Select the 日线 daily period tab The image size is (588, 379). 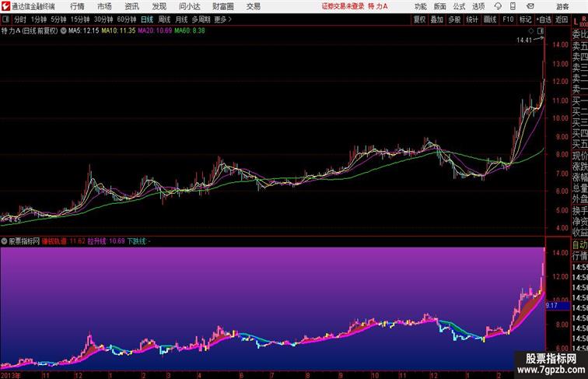tap(147, 19)
